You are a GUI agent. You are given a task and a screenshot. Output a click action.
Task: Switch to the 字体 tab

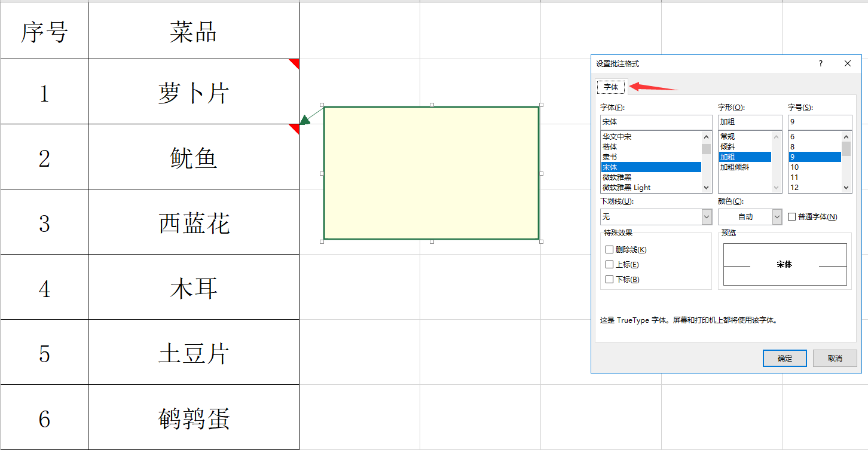(x=610, y=87)
